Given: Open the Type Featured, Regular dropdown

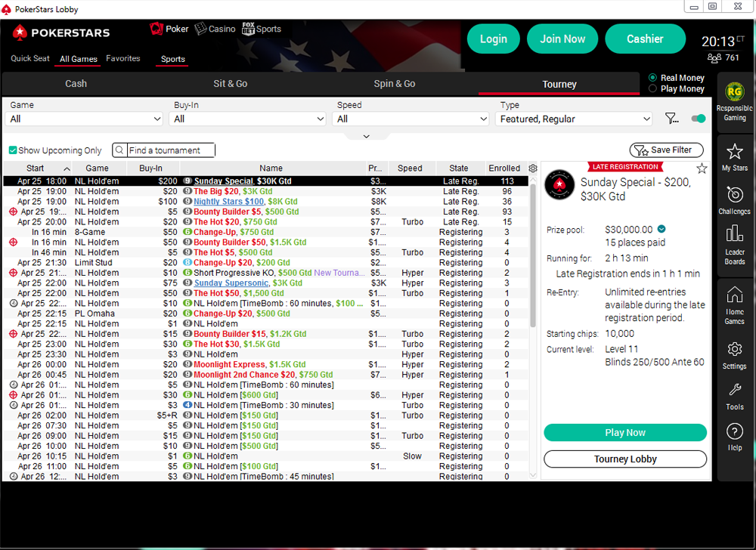Looking at the screenshot, I should tap(575, 119).
